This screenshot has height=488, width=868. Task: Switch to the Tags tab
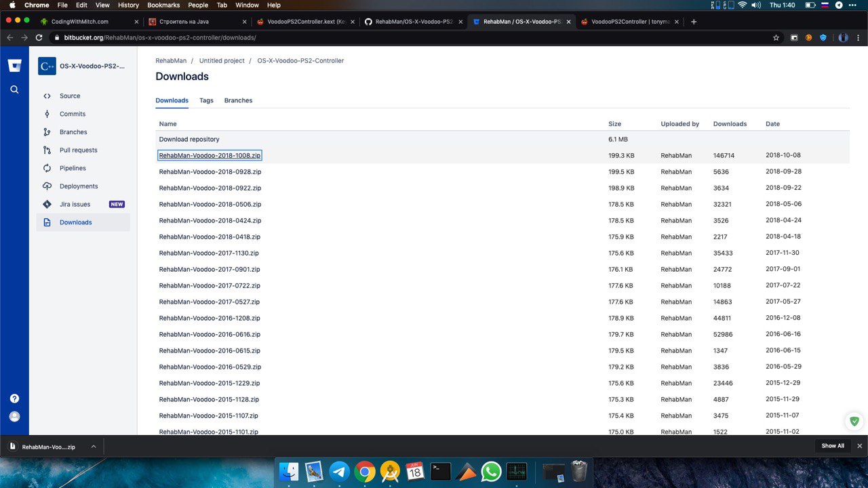tap(206, 100)
